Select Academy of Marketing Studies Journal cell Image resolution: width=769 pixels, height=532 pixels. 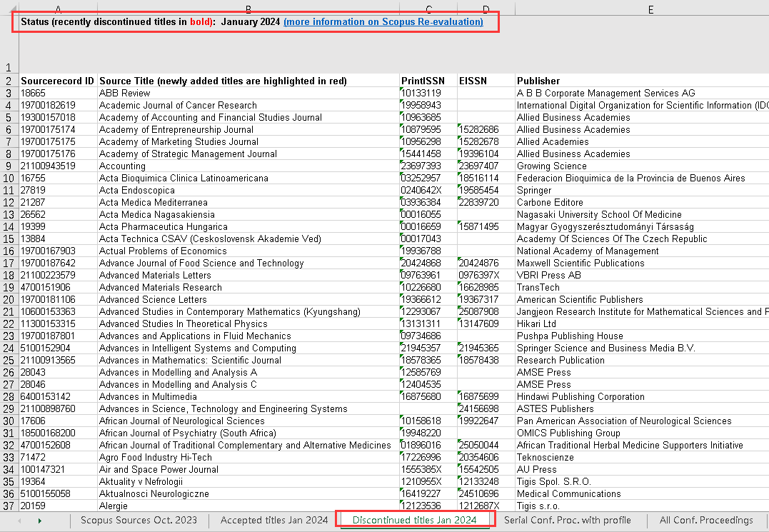point(248,141)
